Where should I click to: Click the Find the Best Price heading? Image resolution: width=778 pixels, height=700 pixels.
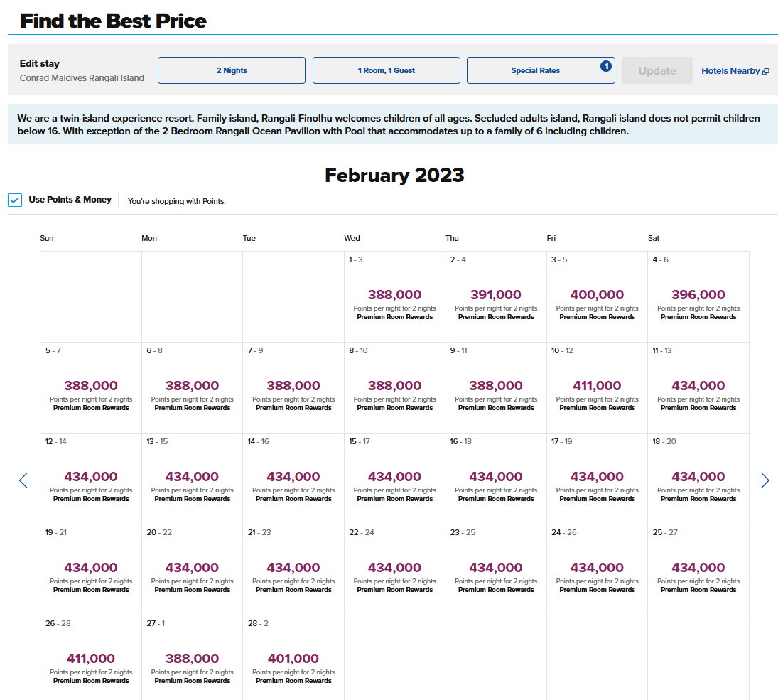[113, 21]
